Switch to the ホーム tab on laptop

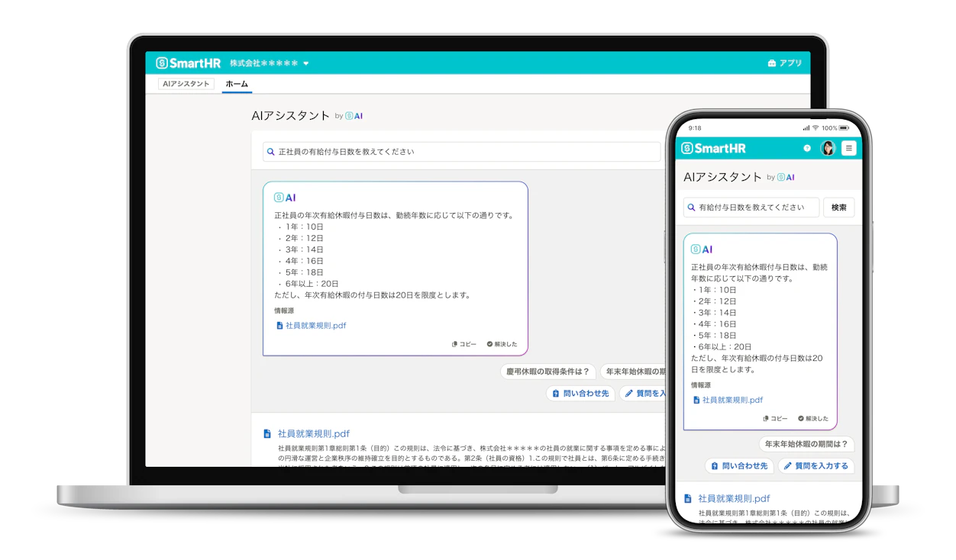237,84
